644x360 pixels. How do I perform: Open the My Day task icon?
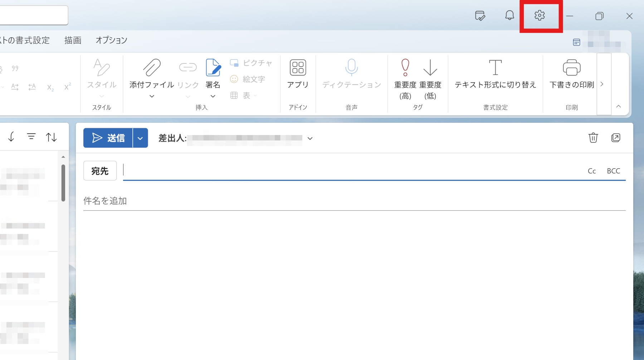point(480,16)
